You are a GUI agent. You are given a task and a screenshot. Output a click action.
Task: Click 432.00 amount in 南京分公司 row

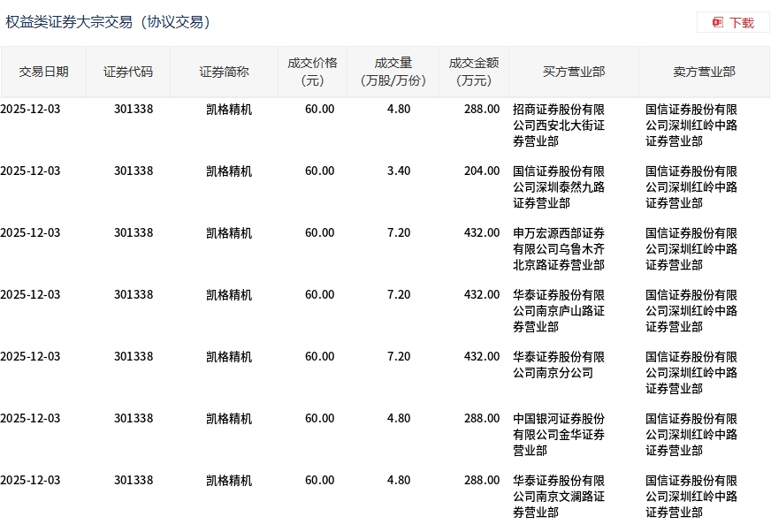[481, 356]
